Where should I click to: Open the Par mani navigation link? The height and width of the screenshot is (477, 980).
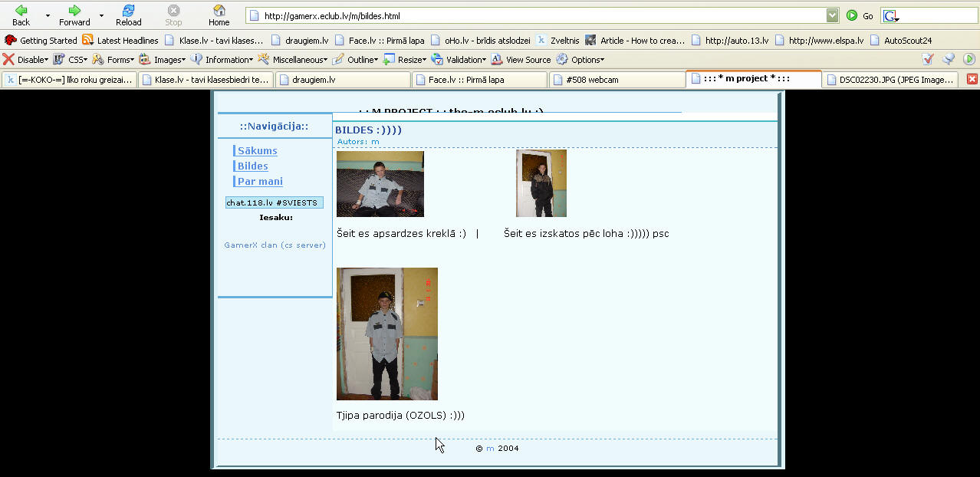pyautogui.click(x=260, y=182)
